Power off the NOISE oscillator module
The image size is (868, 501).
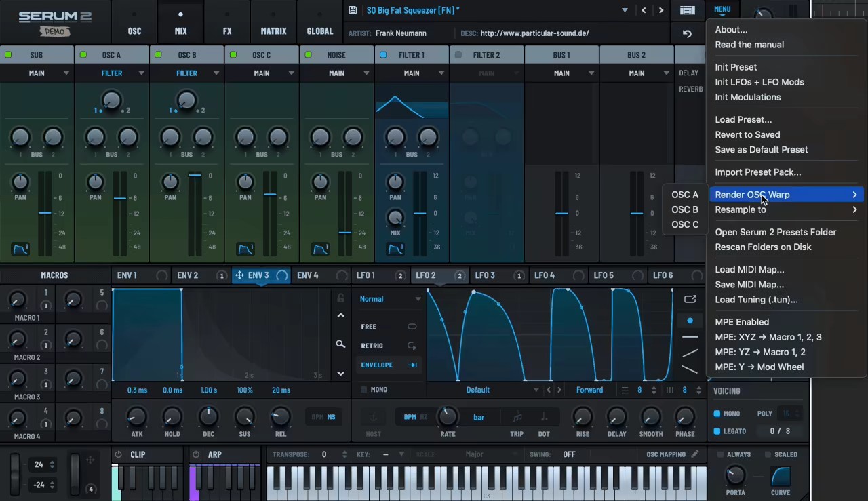point(308,55)
